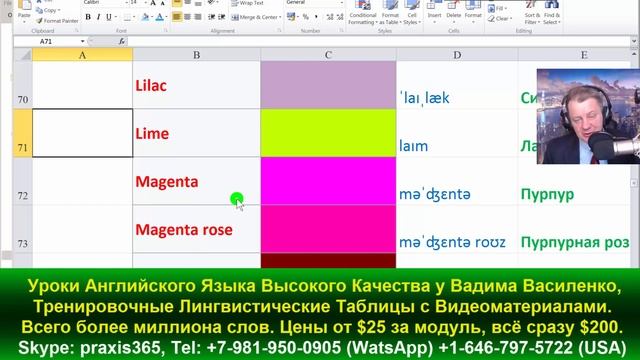Viewport: 640px width, 360px height.
Task: Click the Wrap Text button
Action: click(248, 3)
